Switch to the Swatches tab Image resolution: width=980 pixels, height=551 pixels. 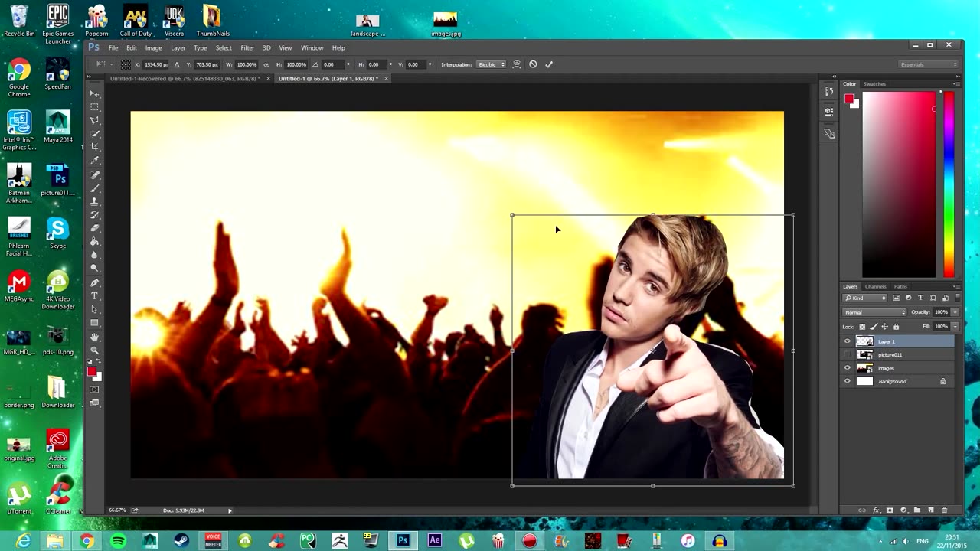[874, 83]
